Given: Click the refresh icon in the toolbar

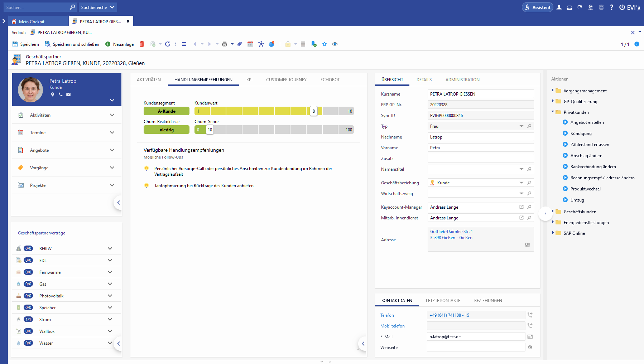Looking at the screenshot, I should (x=168, y=44).
